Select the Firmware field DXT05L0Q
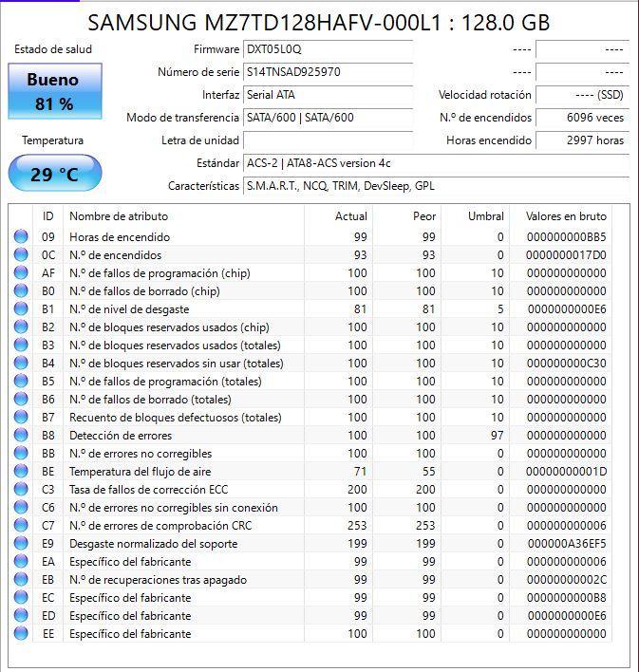This screenshot has height=672, width=639. coord(328,49)
